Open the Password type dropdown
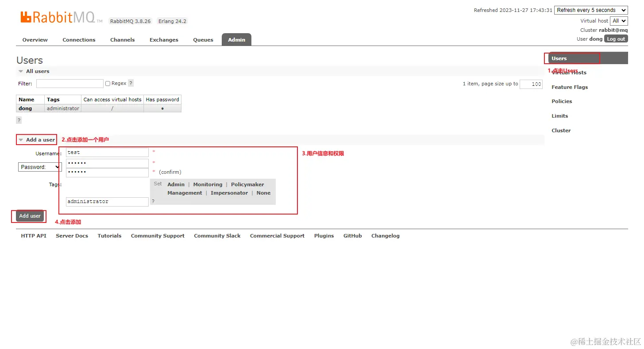644x349 pixels. (40, 167)
